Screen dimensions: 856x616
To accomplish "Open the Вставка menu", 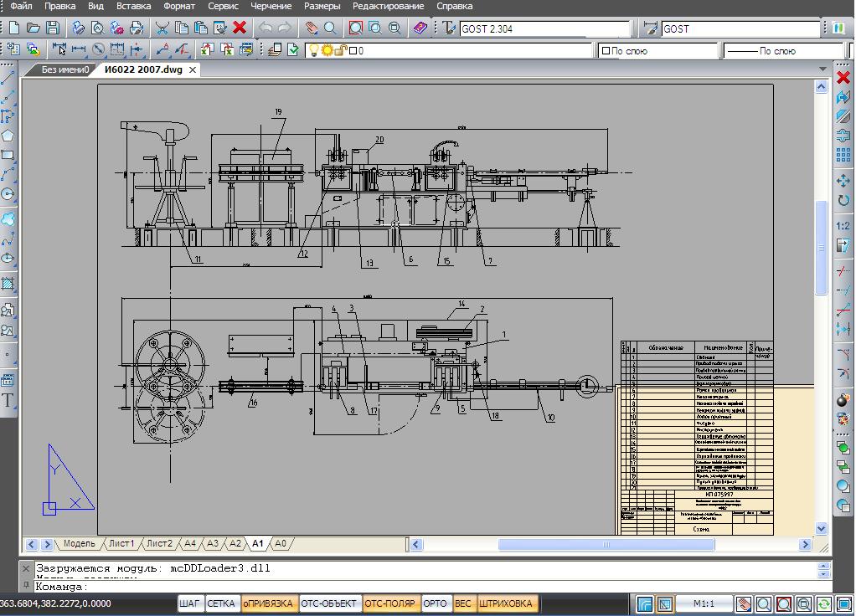I will coord(134,6).
